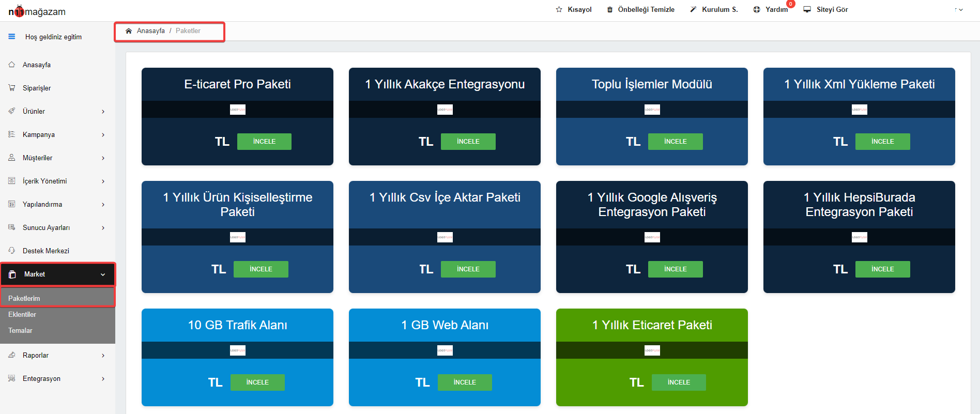Click the 1 Yıllık Eticaret Paketi logo thumbnail
Viewport: 980px width, 414px height.
pos(652,350)
